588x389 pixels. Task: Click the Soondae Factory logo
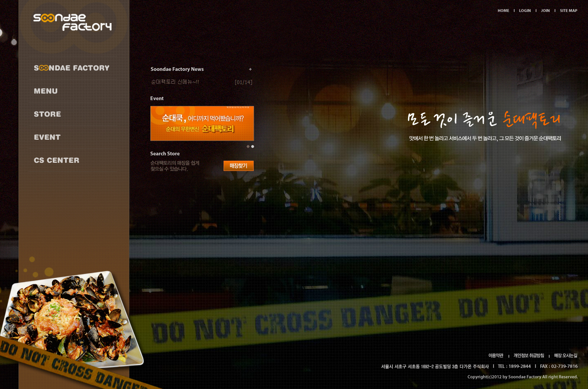point(72,22)
